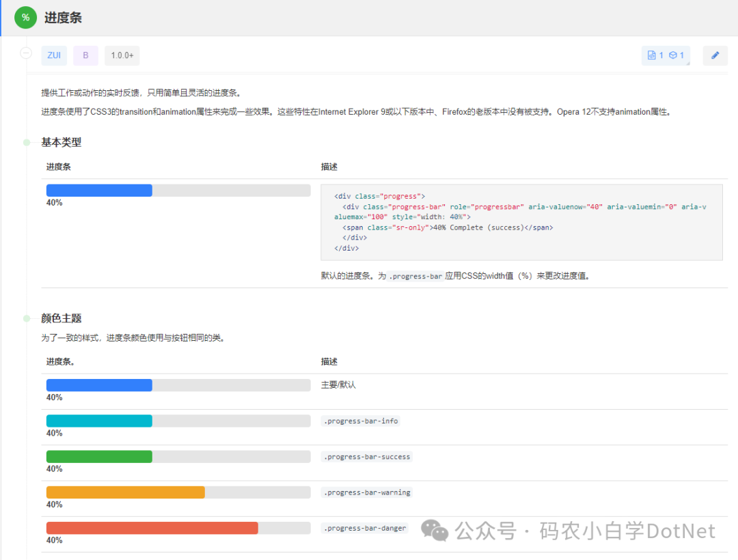Click the red danger progress bar

(152, 528)
